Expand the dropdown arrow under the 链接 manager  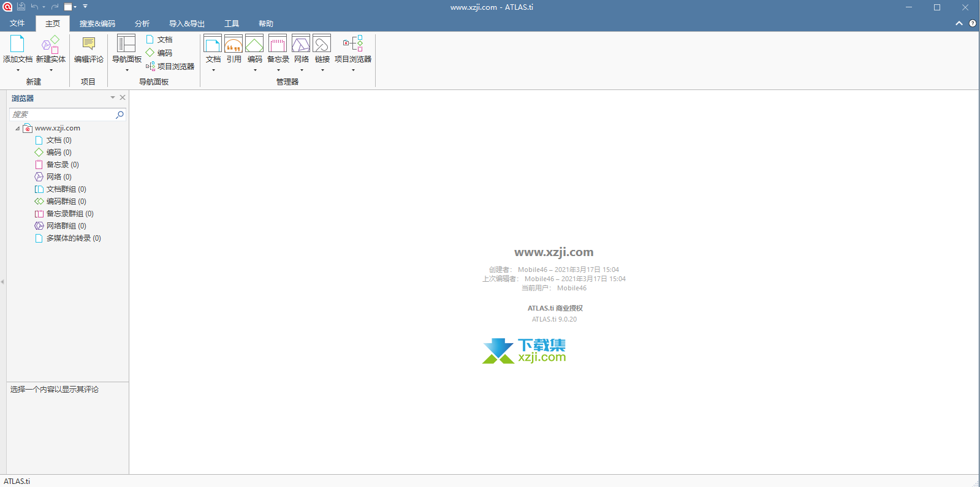point(322,70)
